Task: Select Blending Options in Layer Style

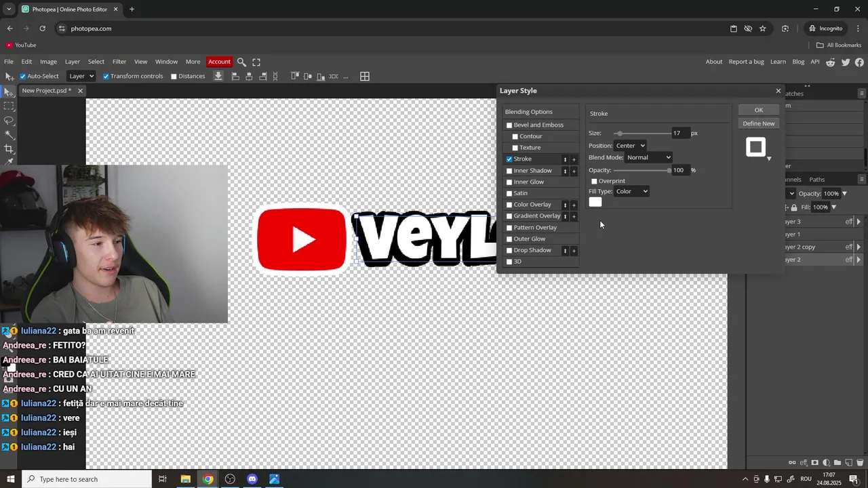Action: 529,112
